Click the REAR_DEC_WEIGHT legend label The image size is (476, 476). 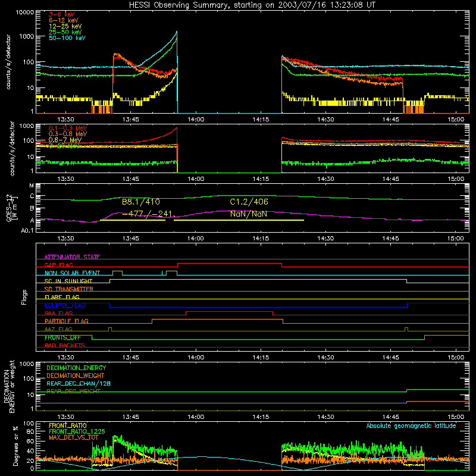point(73,392)
